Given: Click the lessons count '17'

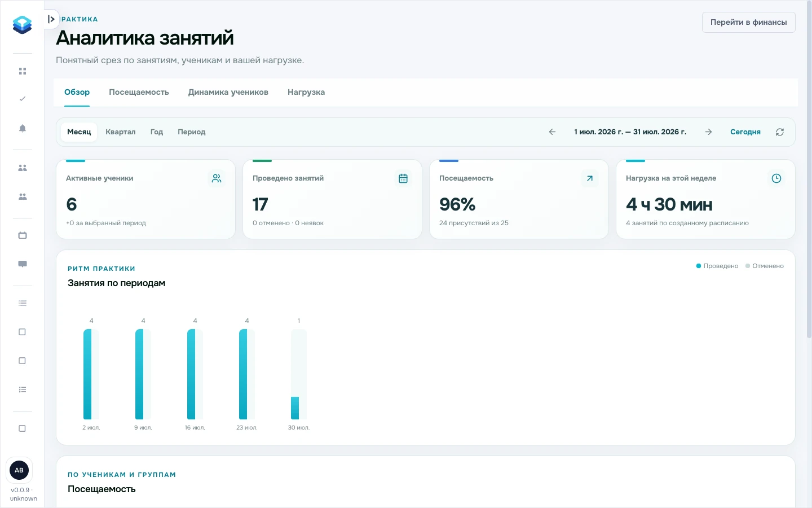Looking at the screenshot, I should (x=260, y=204).
